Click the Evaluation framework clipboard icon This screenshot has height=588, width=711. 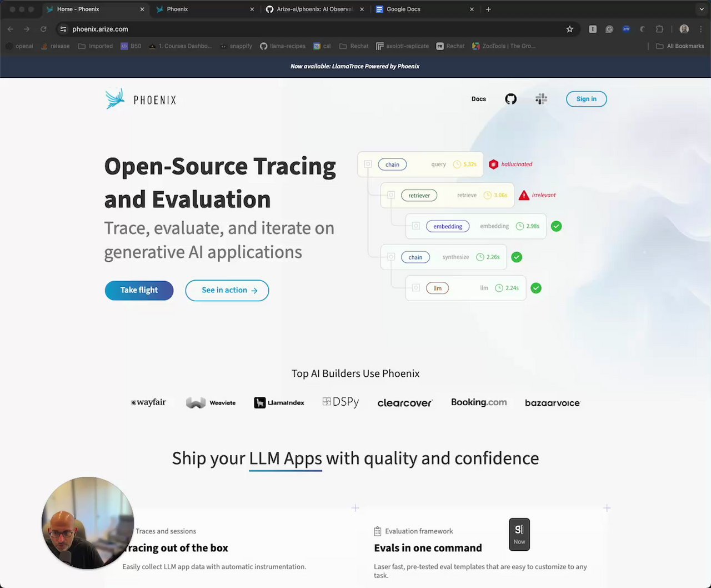378,531
